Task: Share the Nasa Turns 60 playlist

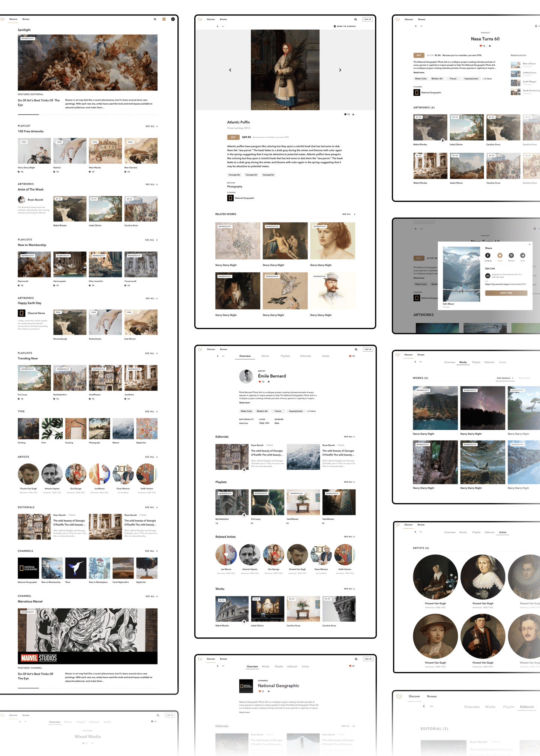Action: [490, 46]
